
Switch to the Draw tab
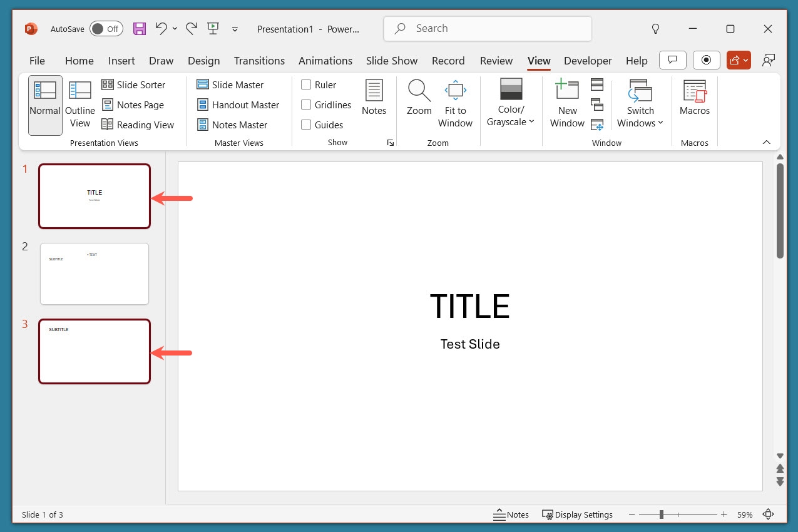(x=161, y=61)
